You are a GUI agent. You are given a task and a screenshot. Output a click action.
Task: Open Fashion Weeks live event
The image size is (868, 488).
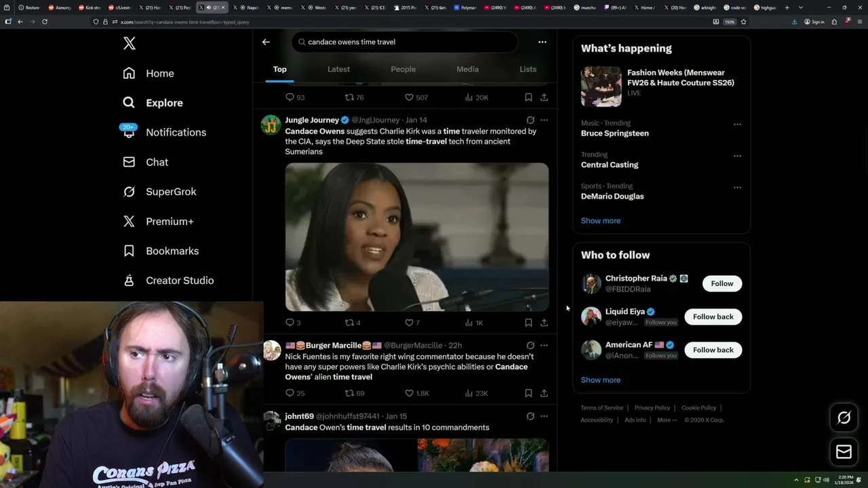coord(661,86)
